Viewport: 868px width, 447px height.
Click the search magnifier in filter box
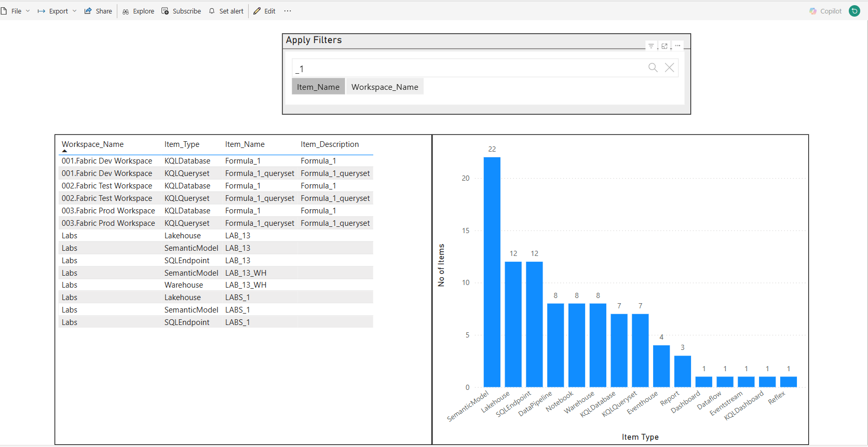pos(653,67)
